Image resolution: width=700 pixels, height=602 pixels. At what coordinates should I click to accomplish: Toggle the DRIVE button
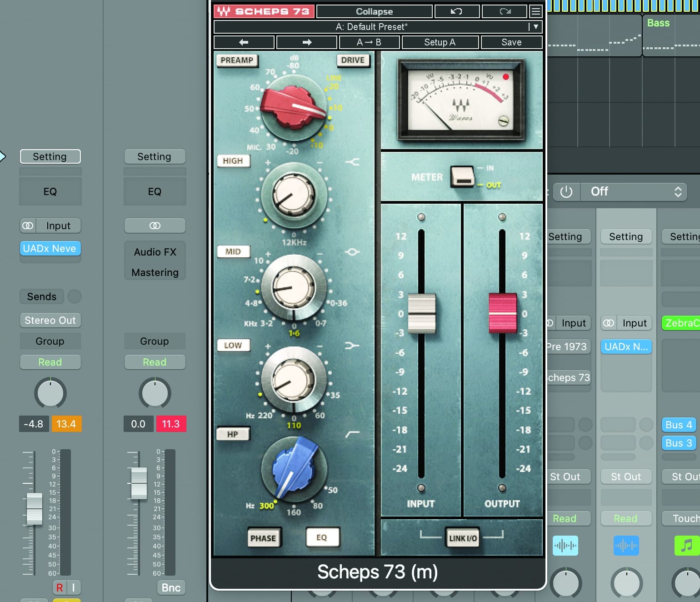(353, 60)
